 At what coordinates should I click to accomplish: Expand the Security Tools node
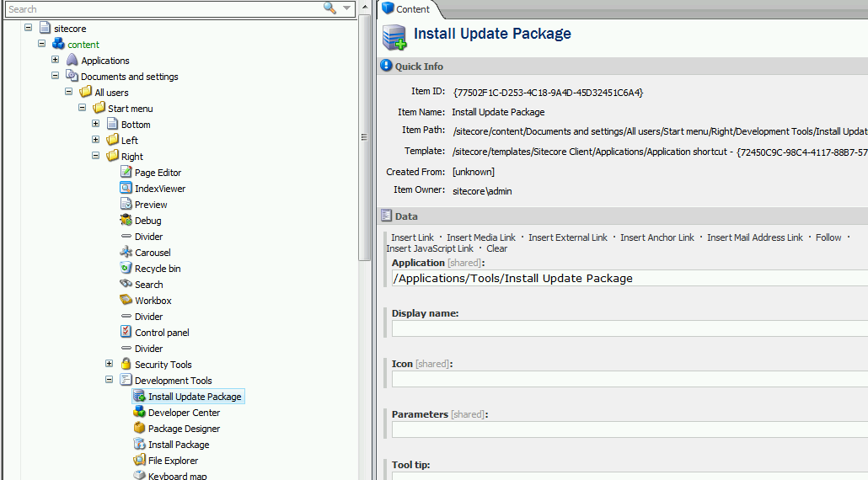[x=110, y=364]
